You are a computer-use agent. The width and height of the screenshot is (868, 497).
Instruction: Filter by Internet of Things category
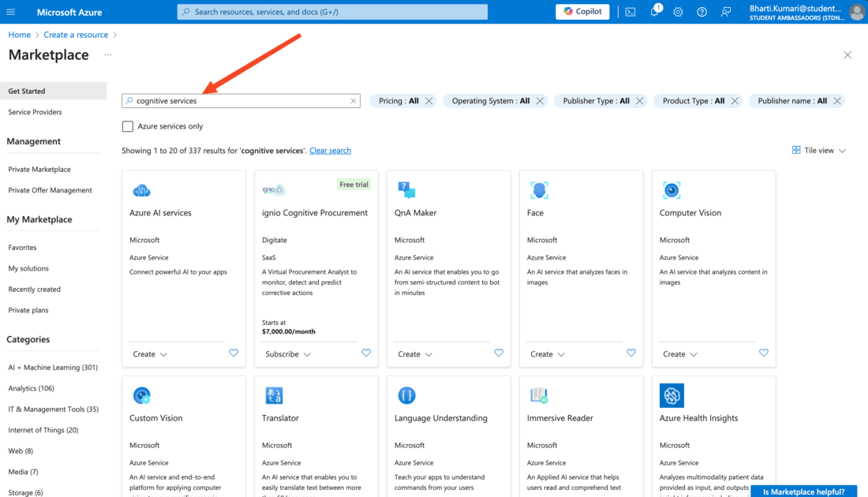point(43,430)
